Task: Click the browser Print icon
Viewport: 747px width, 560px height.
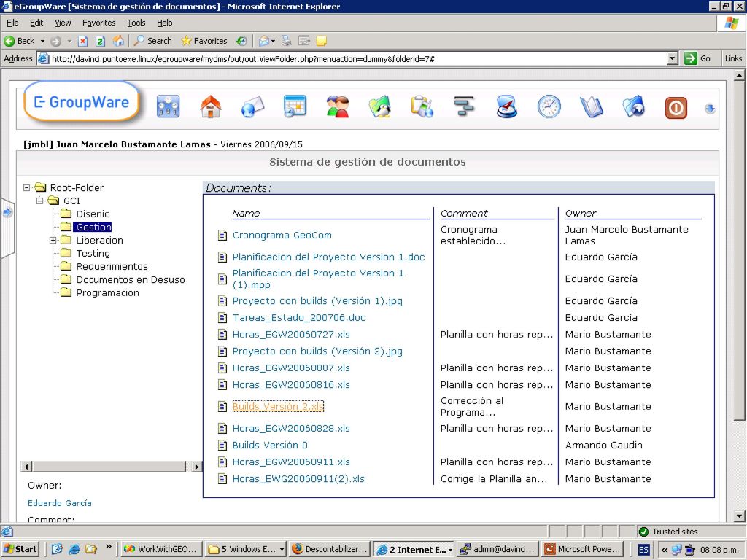Action: (x=286, y=41)
